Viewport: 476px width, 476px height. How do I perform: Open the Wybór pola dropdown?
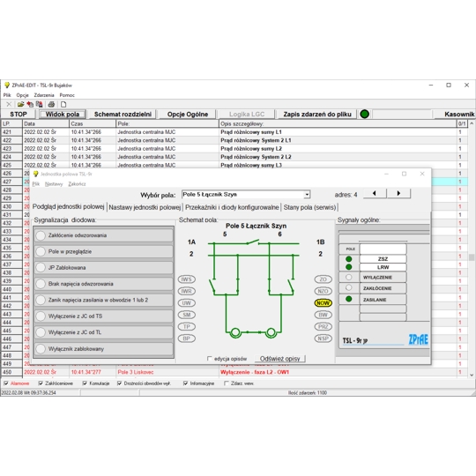point(307,195)
